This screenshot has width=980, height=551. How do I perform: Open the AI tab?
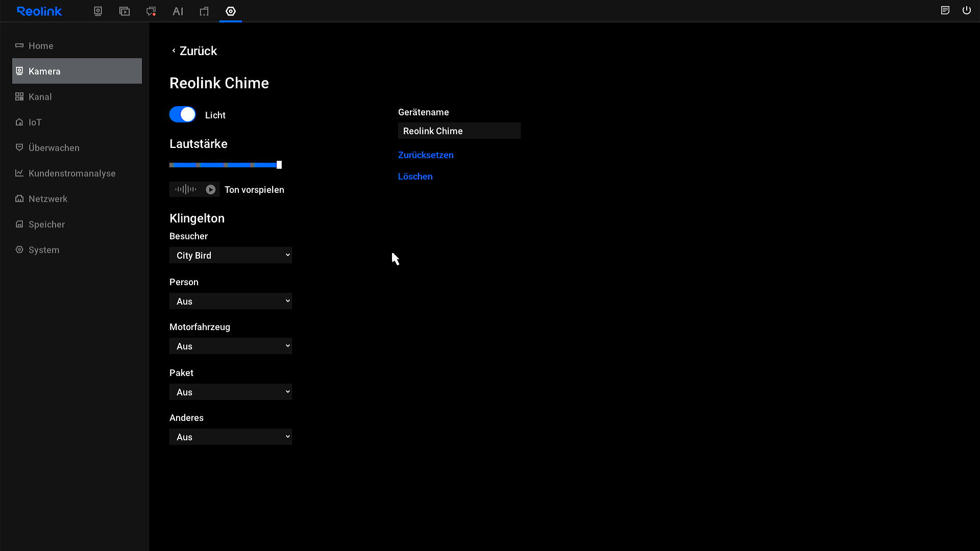178,11
